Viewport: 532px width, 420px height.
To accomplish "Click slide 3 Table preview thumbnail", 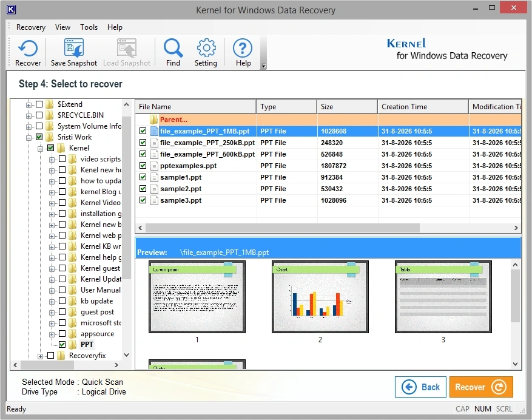I will (x=443, y=297).
